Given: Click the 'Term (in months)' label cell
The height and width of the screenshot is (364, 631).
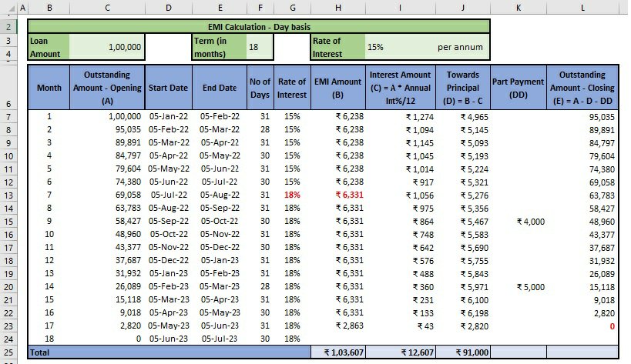Looking at the screenshot, I should (220, 47).
